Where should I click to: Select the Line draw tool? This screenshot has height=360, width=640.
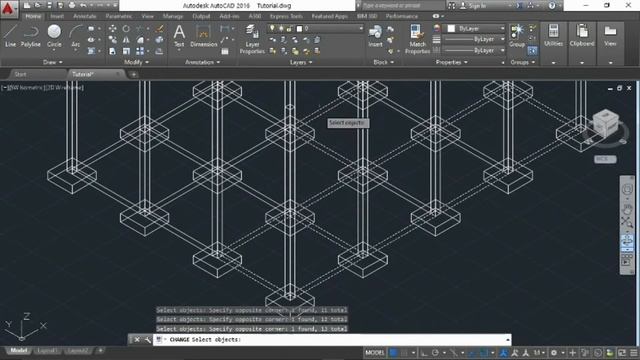tap(10, 36)
